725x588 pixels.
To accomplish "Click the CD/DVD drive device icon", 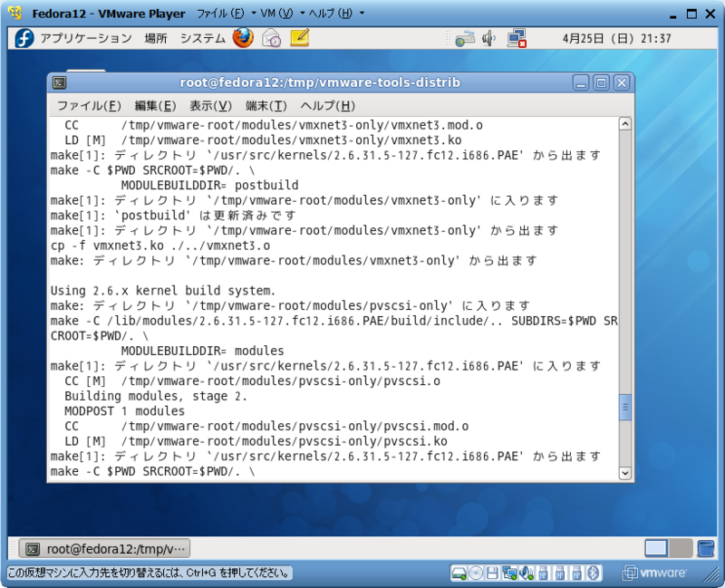I will tap(475, 574).
